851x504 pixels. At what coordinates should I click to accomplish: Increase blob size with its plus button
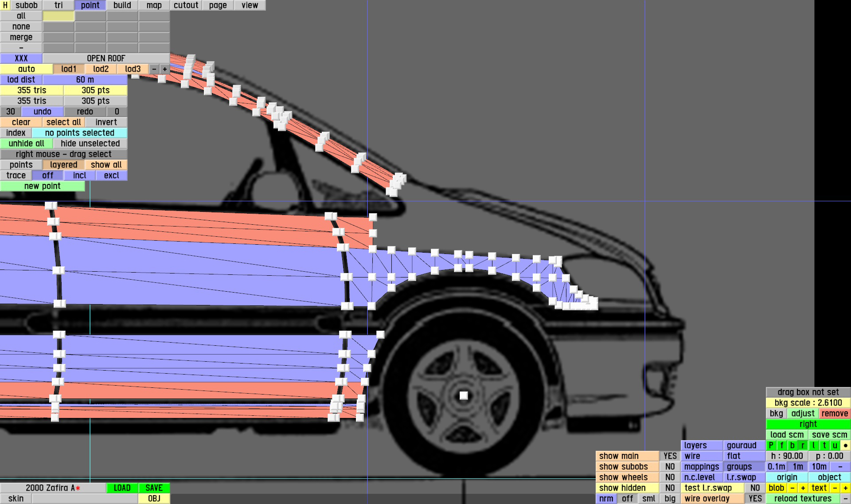click(803, 488)
